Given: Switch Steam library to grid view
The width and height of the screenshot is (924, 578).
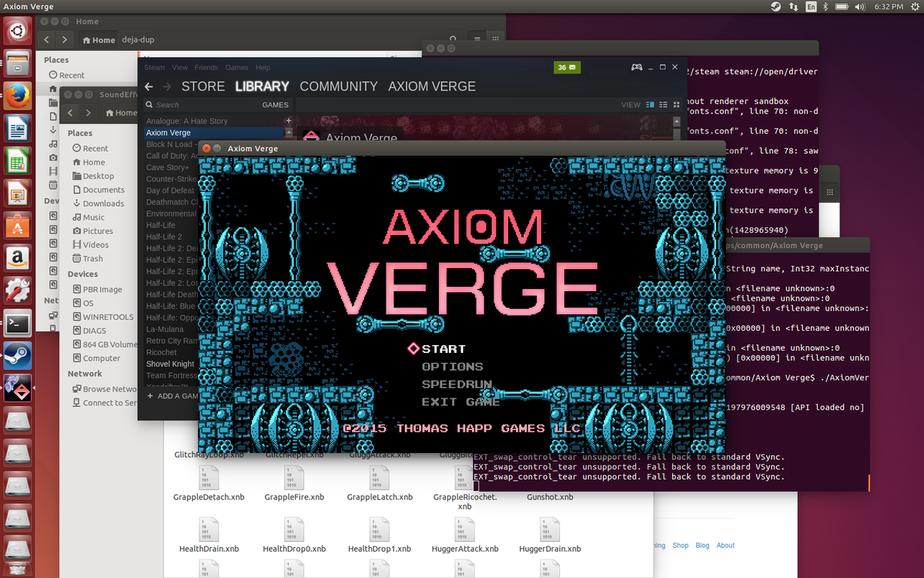Looking at the screenshot, I should 677,105.
